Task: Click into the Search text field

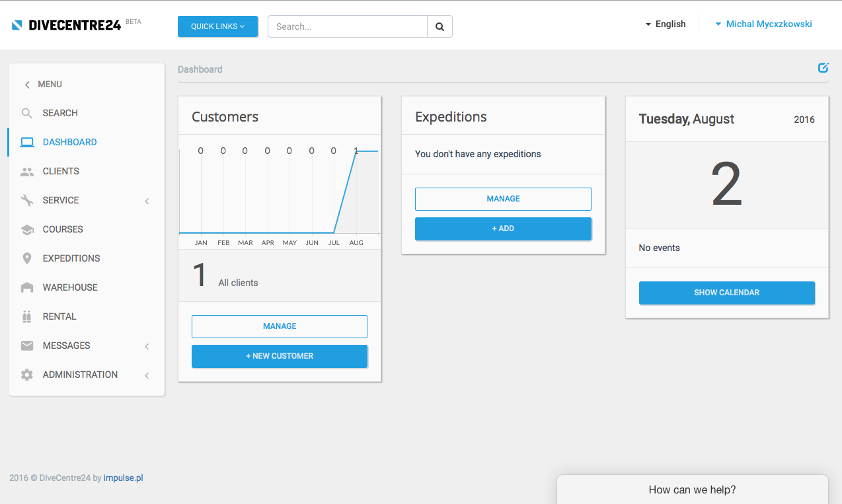Action: click(x=348, y=27)
